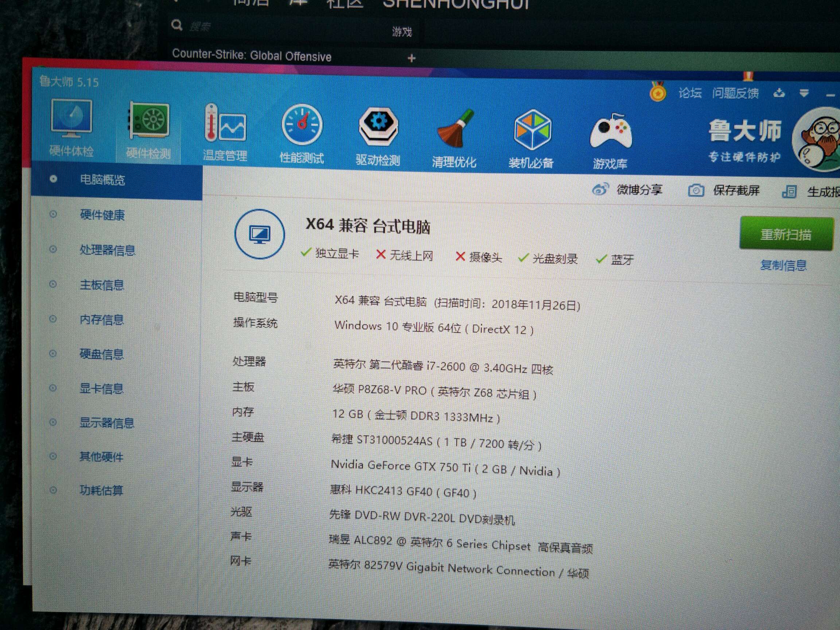Viewport: 840px width, 630px height.
Task: Click 复制信息 copy info link
Action: pos(783,265)
